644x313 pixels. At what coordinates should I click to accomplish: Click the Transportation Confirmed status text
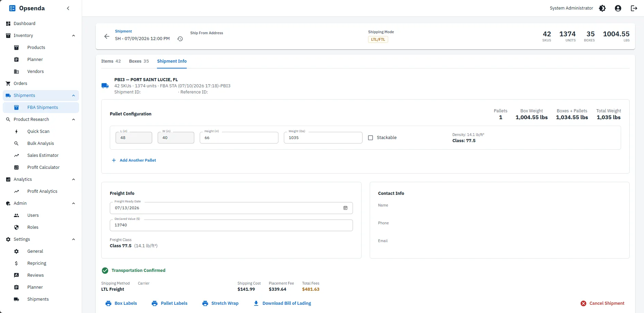click(139, 271)
